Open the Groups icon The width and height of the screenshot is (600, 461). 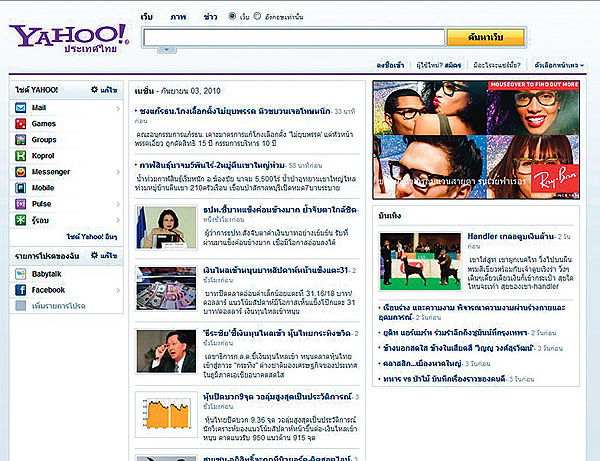coord(20,140)
